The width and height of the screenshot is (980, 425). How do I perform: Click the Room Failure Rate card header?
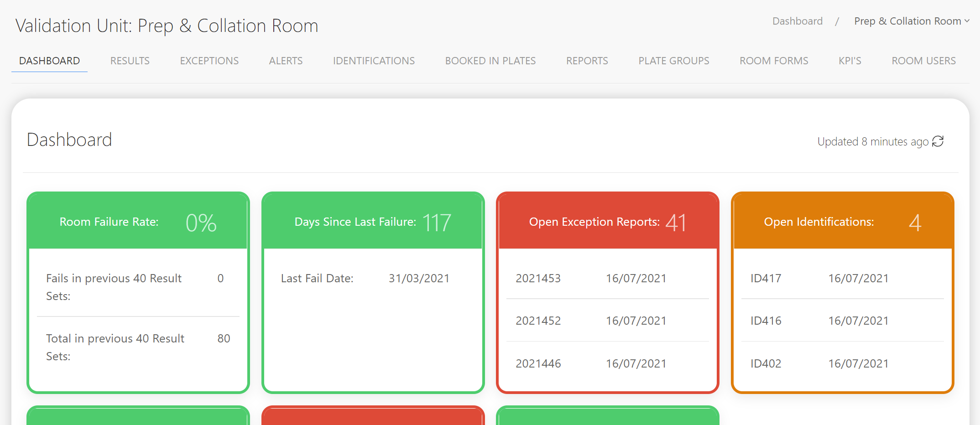tap(138, 222)
